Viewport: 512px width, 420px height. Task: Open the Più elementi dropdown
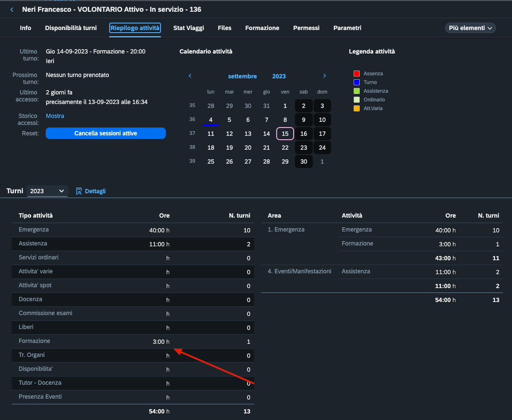pos(470,28)
